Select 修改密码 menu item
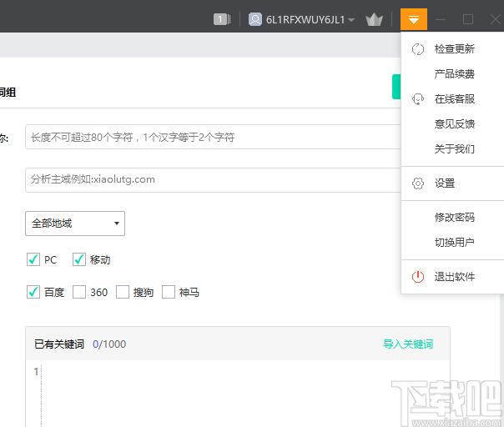 [452, 218]
